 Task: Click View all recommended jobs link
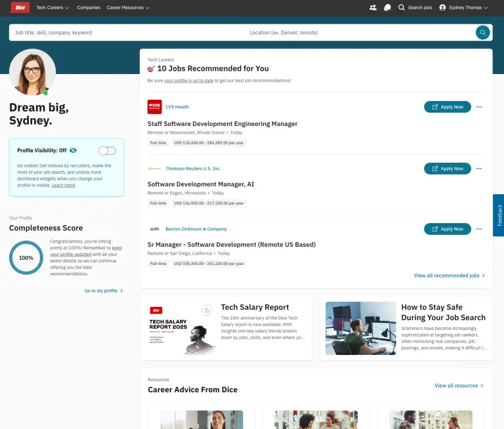[449, 276]
